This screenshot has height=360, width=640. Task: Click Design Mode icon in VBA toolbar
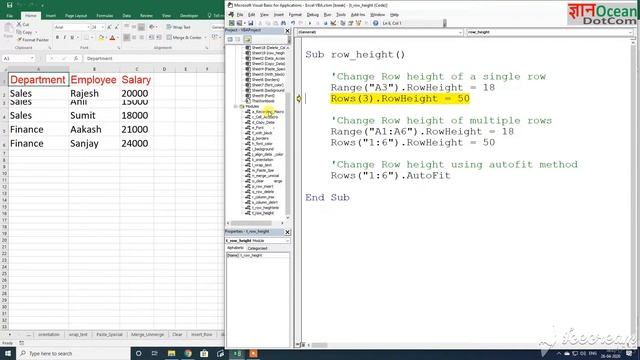click(333, 23)
